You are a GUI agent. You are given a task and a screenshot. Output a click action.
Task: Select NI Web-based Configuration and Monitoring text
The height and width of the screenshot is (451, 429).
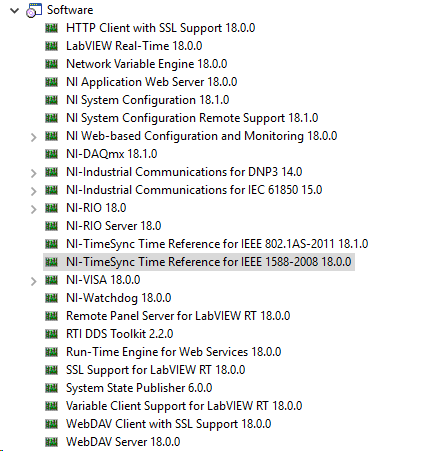coord(202,136)
